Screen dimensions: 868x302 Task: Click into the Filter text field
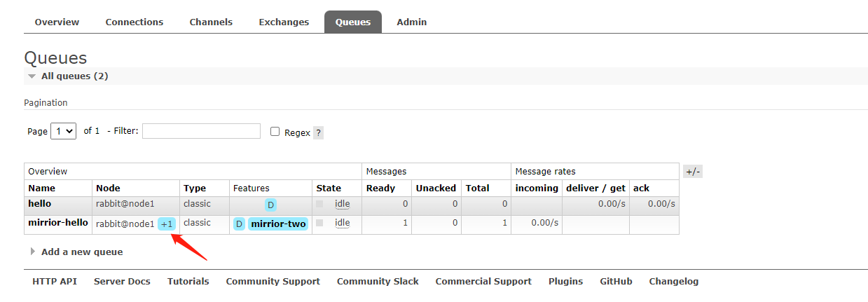click(201, 131)
